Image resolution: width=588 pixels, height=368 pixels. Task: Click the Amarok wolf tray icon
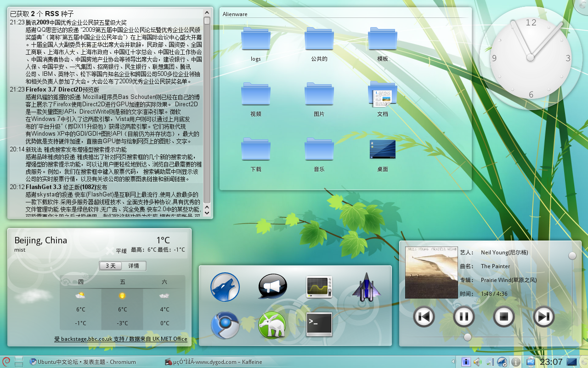(502, 362)
